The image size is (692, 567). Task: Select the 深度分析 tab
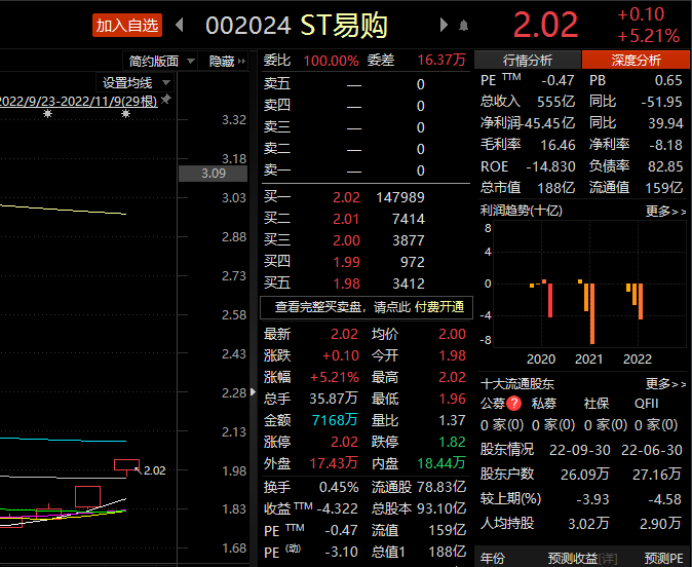(635, 60)
